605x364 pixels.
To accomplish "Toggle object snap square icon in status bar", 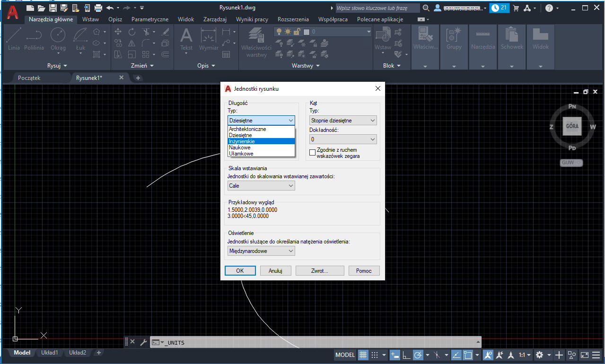I will click(468, 355).
